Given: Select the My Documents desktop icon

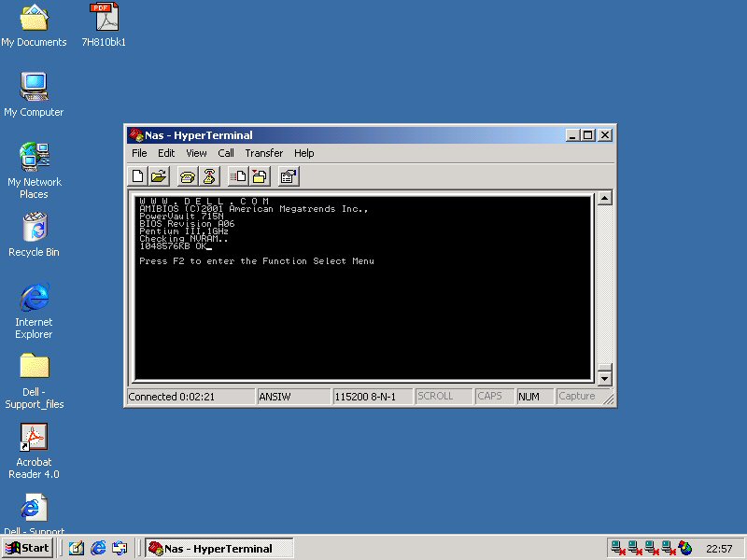Looking at the screenshot, I should coord(34,26).
